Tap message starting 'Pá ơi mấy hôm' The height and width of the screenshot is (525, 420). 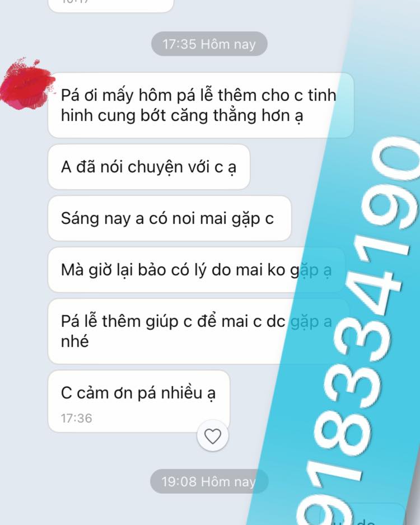click(200, 105)
